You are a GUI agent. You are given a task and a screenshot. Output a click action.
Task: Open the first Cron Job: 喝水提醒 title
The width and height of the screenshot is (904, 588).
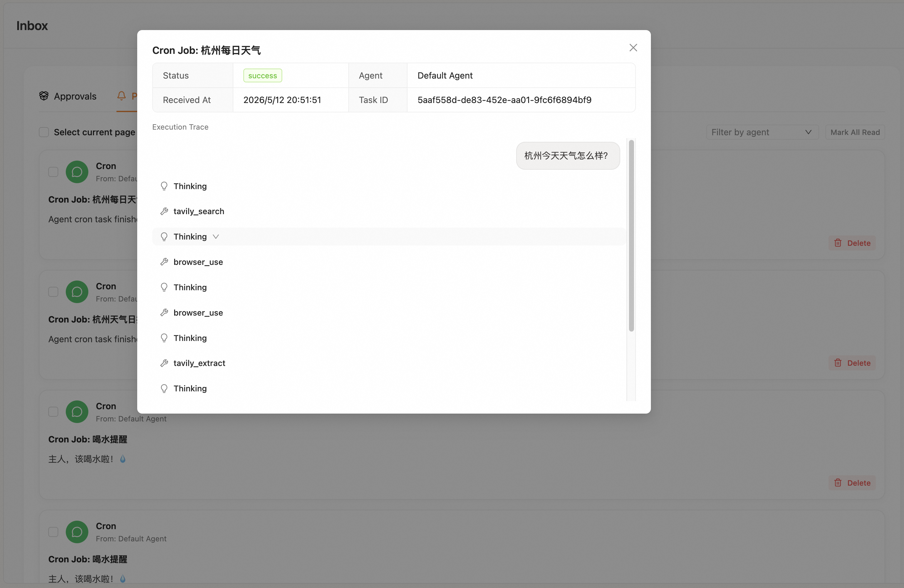88,439
